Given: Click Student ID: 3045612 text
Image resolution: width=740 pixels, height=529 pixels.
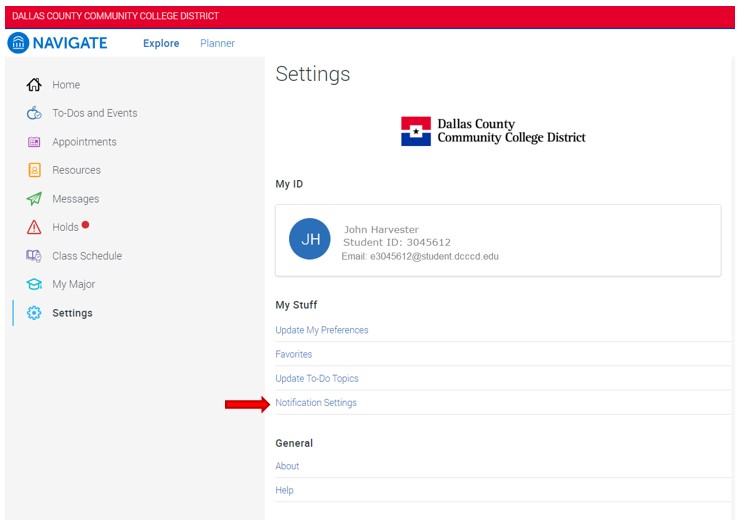Looking at the screenshot, I should 397,242.
